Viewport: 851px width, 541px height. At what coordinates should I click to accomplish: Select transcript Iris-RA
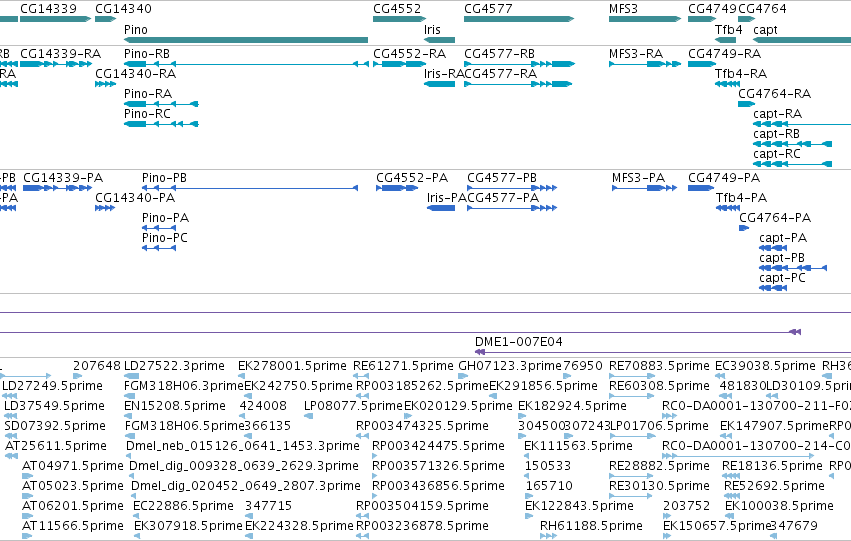[x=440, y=84]
